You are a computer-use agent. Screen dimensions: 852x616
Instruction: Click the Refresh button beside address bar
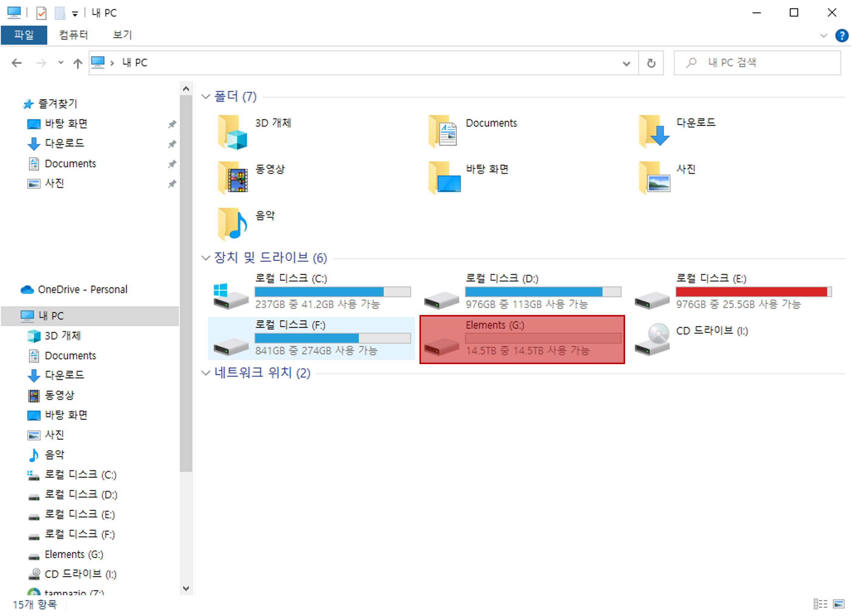coord(651,63)
